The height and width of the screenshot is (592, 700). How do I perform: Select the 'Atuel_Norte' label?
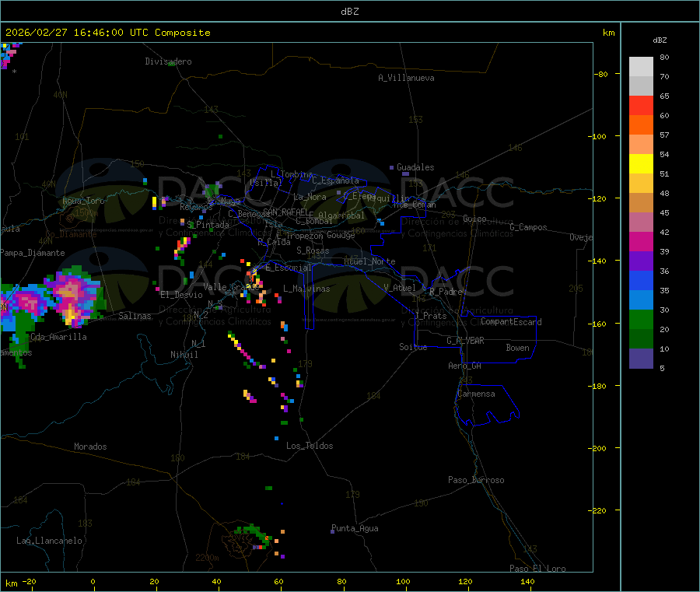tap(369, 261)
